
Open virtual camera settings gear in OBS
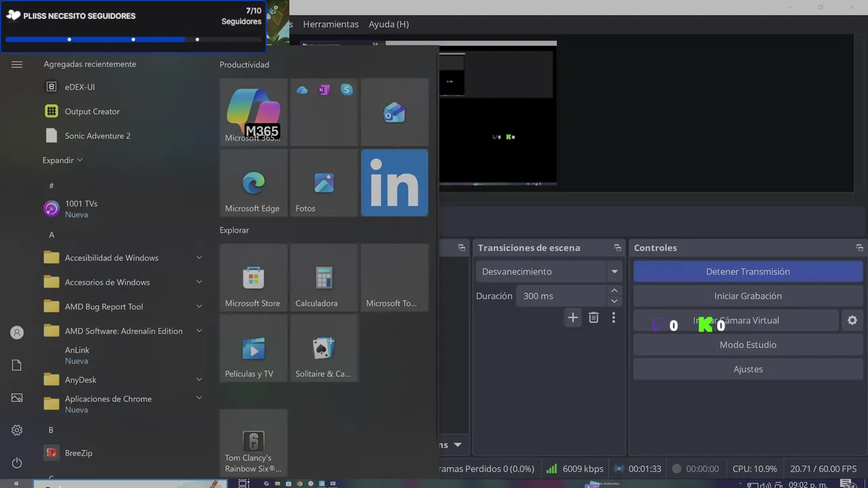coord(852,321)
